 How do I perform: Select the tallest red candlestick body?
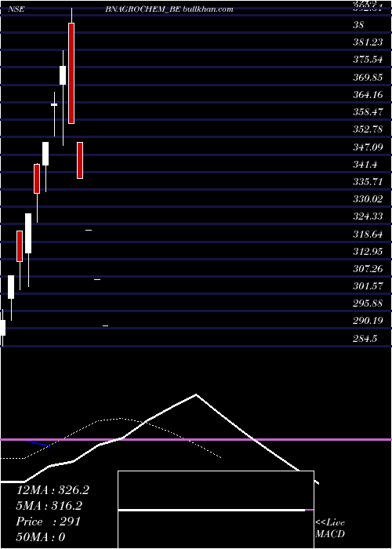pos(71,73)
